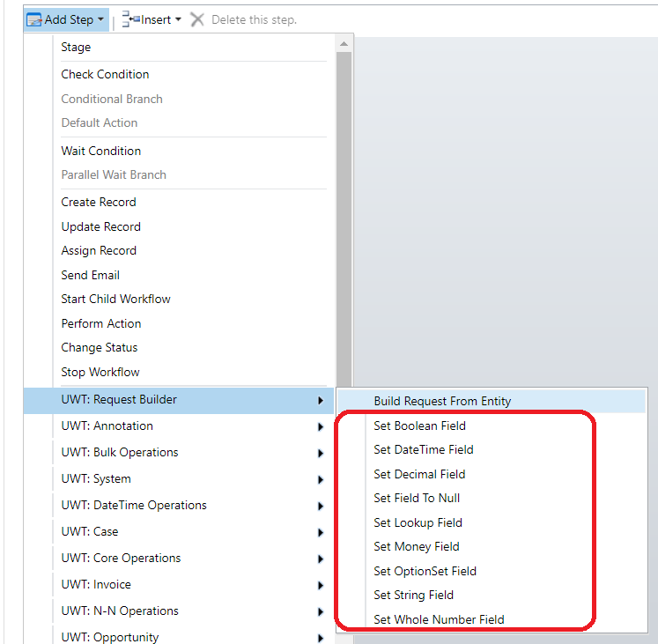The height and width of the screenshot is (644, 658).
Task: Open UWT: DateTime Operations menu item
Action: (x=134, y=505)
